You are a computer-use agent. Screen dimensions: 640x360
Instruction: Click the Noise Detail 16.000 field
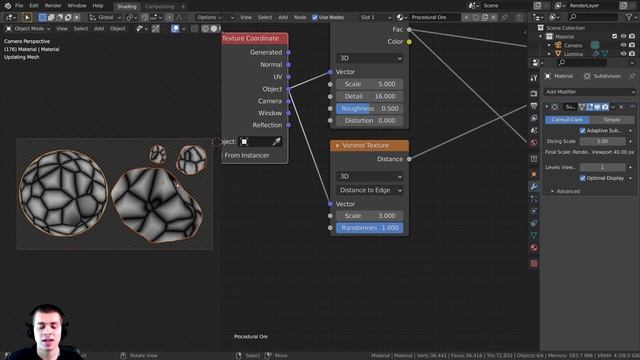[369, 96]
